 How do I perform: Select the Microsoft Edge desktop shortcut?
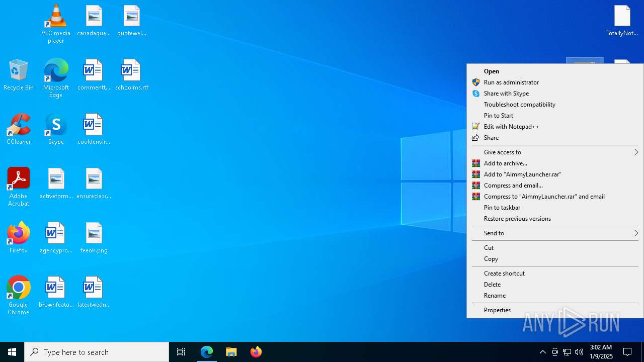(56, 78)
